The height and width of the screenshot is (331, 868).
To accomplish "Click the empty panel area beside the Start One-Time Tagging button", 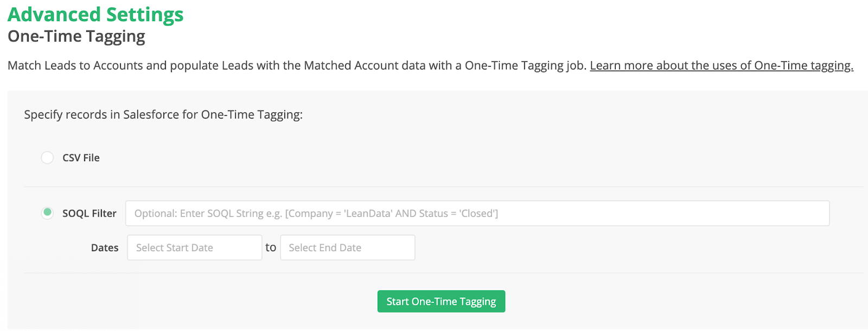I will [x=678, y=301].
